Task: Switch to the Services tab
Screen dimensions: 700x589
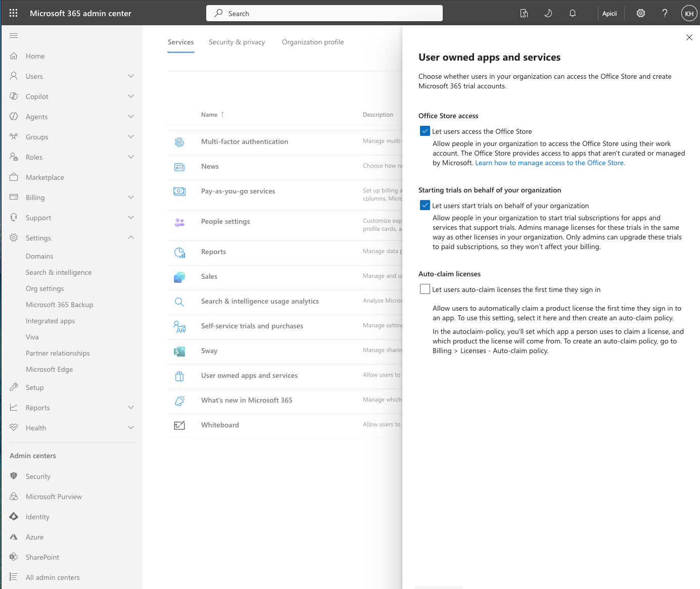Action: 181,42
